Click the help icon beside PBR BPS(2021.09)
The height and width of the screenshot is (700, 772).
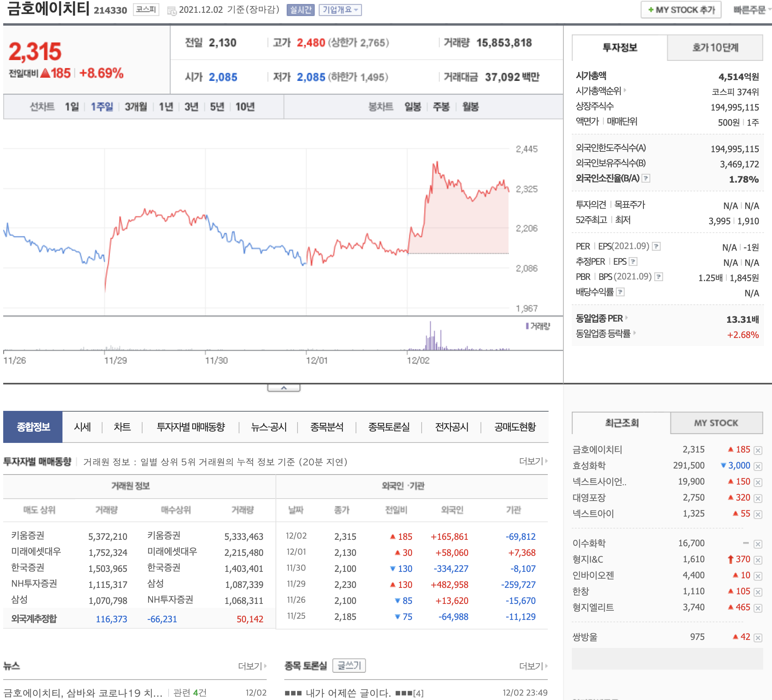click(659, 277)
